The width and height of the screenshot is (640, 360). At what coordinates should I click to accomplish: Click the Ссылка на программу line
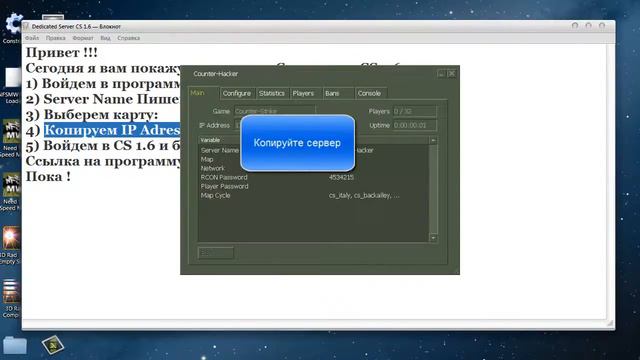tap(103, 161)
